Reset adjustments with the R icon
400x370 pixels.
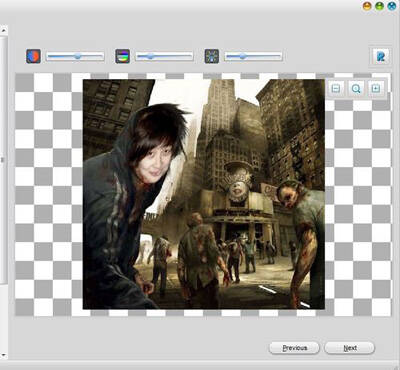click(380, 56)
